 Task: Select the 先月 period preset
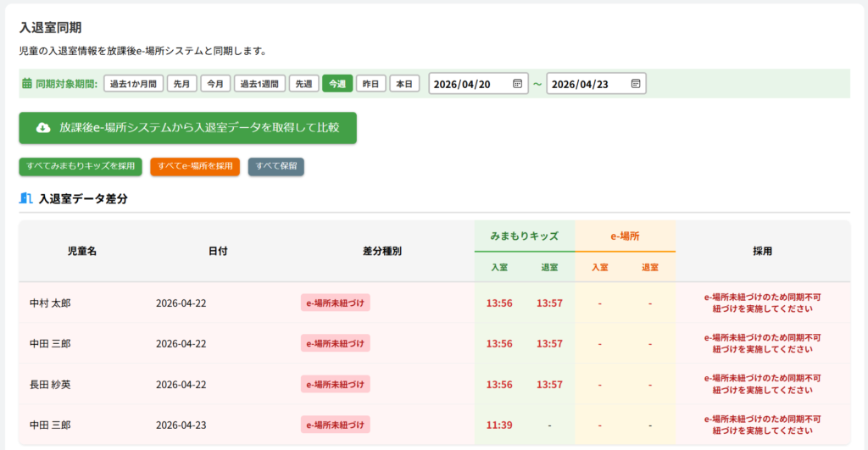[x=182, y=84]
